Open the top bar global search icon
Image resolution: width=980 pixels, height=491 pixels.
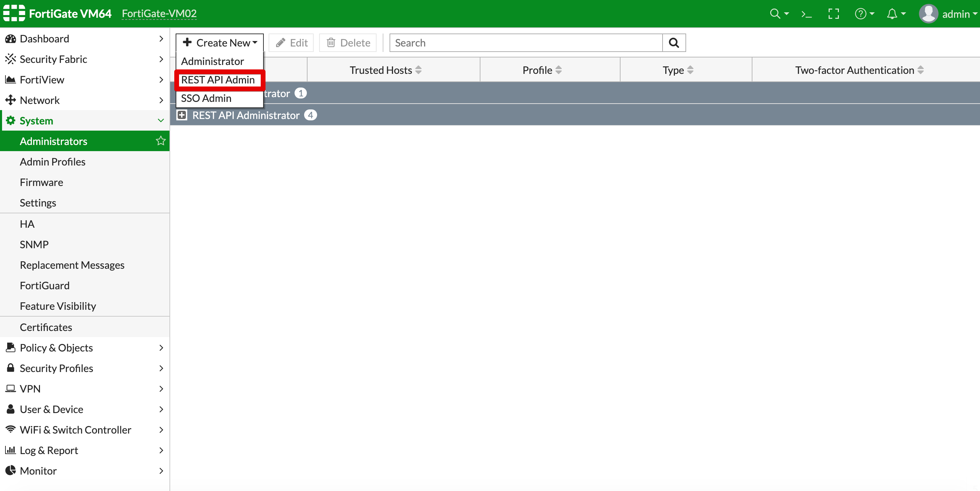point(778,14)
